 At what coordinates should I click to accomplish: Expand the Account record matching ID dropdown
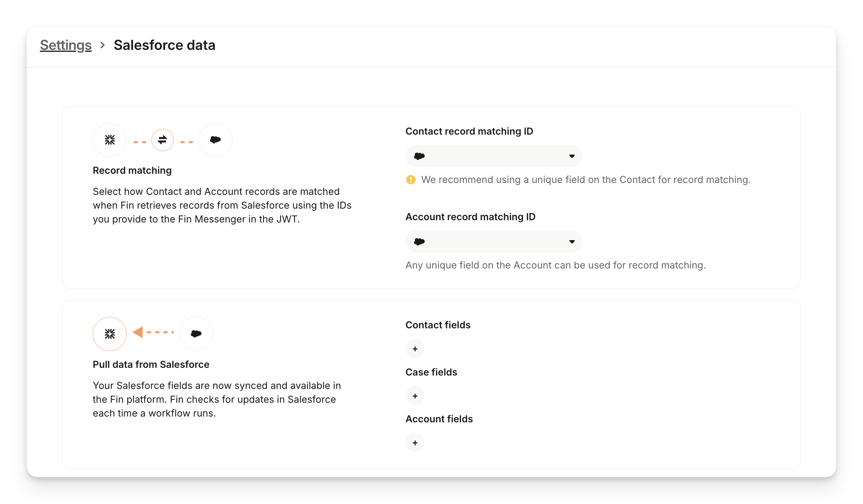click(x=493, y=242)
